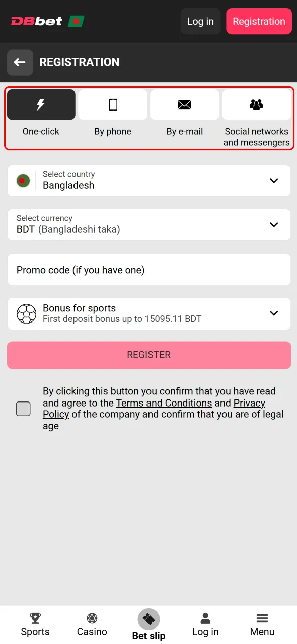Viewport: 297px width, 644px height.
Task: Switch to the By phone registration tab
Action: coord(113,116)
